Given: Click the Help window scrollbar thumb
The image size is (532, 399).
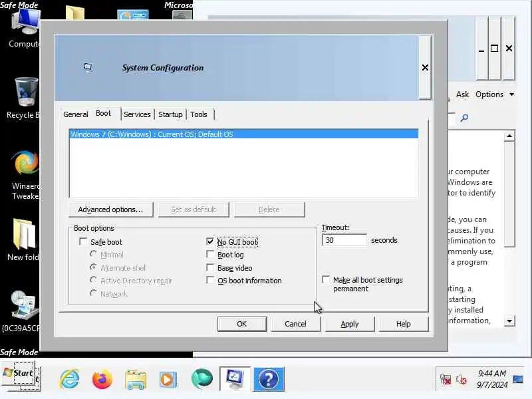Looking at the screenshot, I should point(509,194).
